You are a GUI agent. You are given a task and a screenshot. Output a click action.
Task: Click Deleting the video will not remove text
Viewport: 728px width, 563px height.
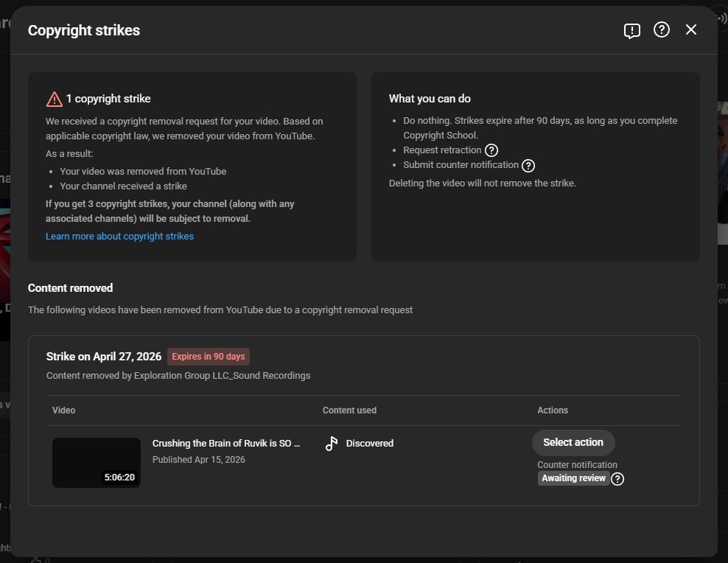click(483, 183)
